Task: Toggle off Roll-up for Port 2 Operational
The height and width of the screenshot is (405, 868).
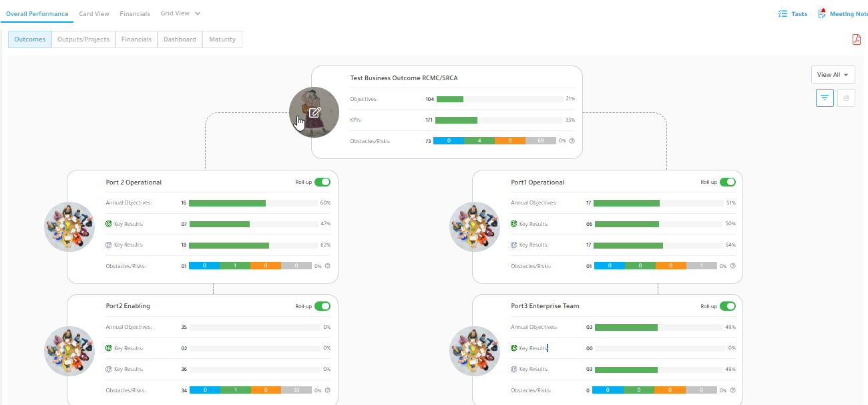Action: [x=322, y=182]
